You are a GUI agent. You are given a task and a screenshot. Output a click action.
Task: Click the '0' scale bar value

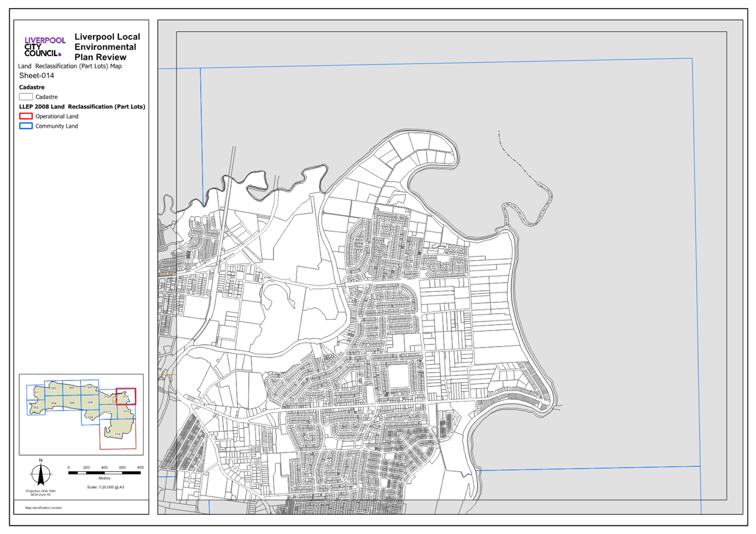tap(68, 468)
